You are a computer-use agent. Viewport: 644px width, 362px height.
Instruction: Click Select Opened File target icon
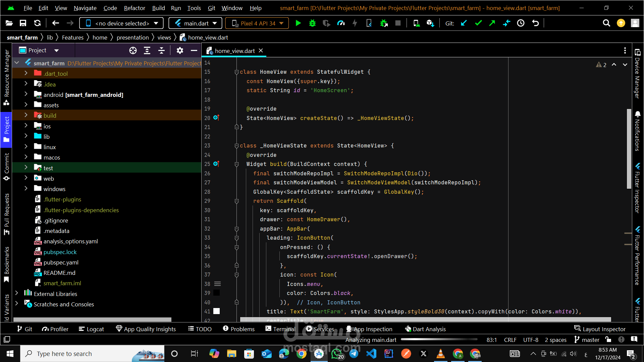pyautogui.click(x=133, y=50)
